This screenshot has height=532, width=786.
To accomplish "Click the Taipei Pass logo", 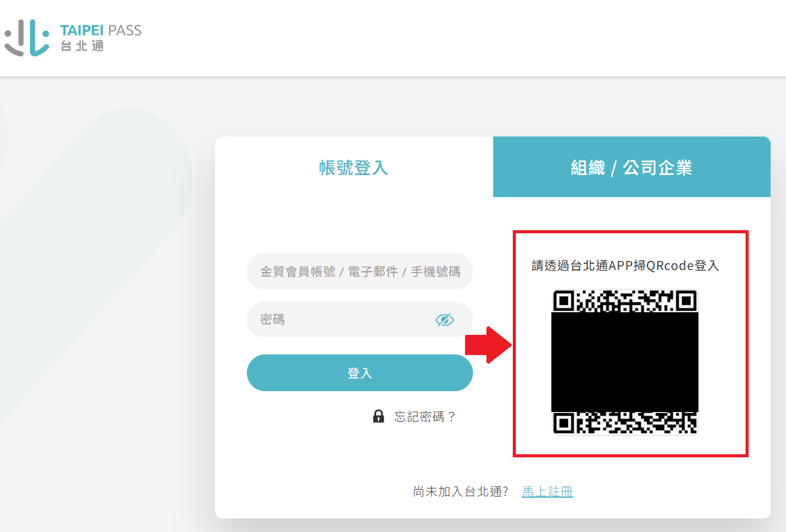I will (73, 38).
